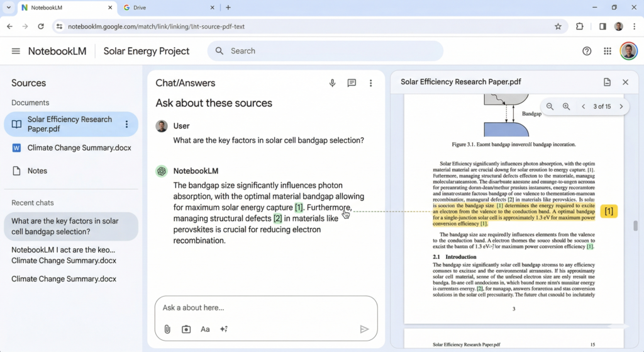Click the camera screenshot icon
Image resolution: width=644 pixels, height=352 pixels.
[x=186, y=329]
